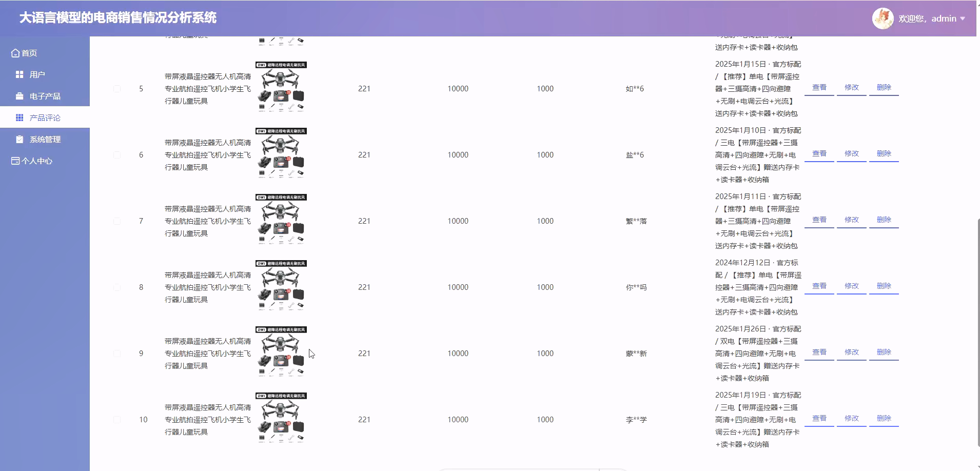Screen dimensions: 980x471
Task: Click the system title 大语言模型的电商销售情况分析系统
Action: click(118, 18)
